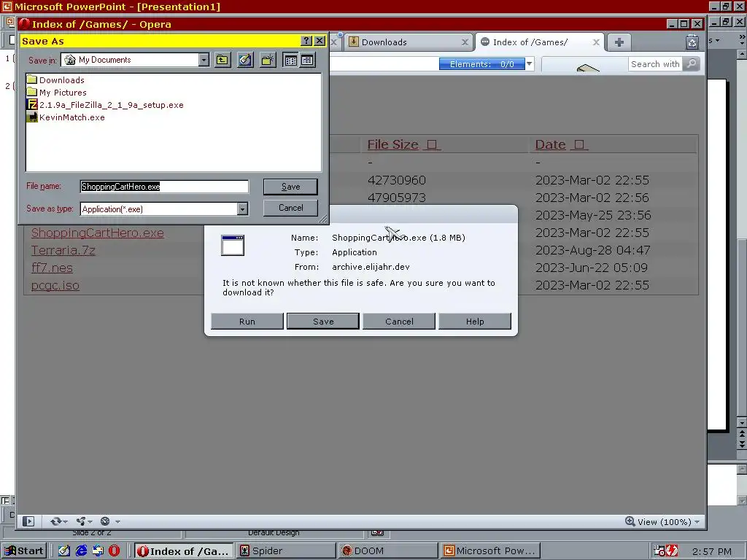Click Save in the download prompt
Screen dimensions: 747x560
click(323, 322)
